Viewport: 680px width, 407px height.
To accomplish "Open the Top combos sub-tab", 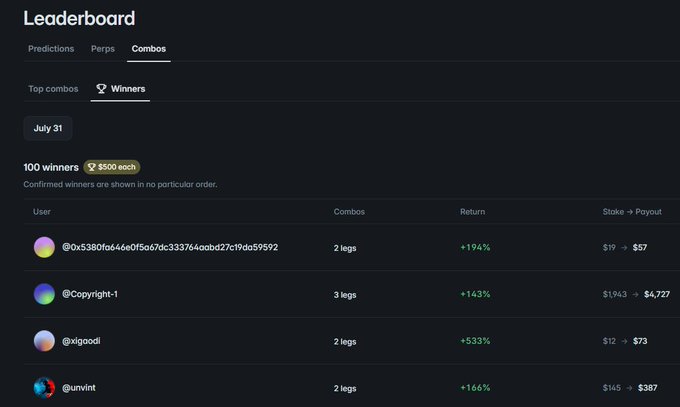I will 53,89.
